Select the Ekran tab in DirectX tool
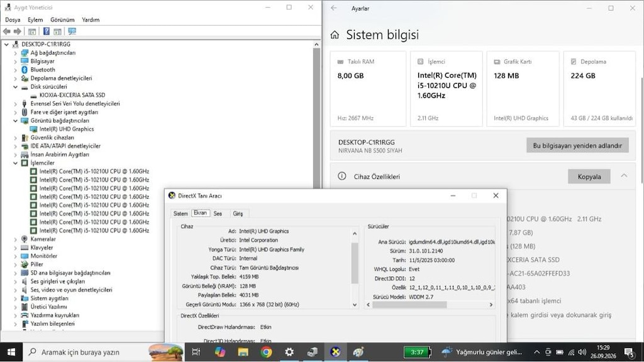644x362 pixels. pyautogui.click(x=201, y=213)
